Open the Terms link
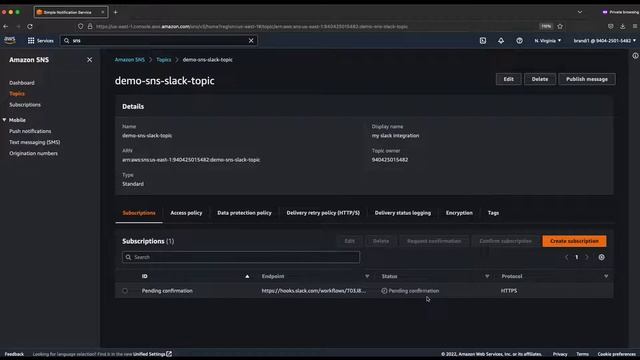Image resolution: width=640 pixels, height=360 pixels. tap(582, 354)
